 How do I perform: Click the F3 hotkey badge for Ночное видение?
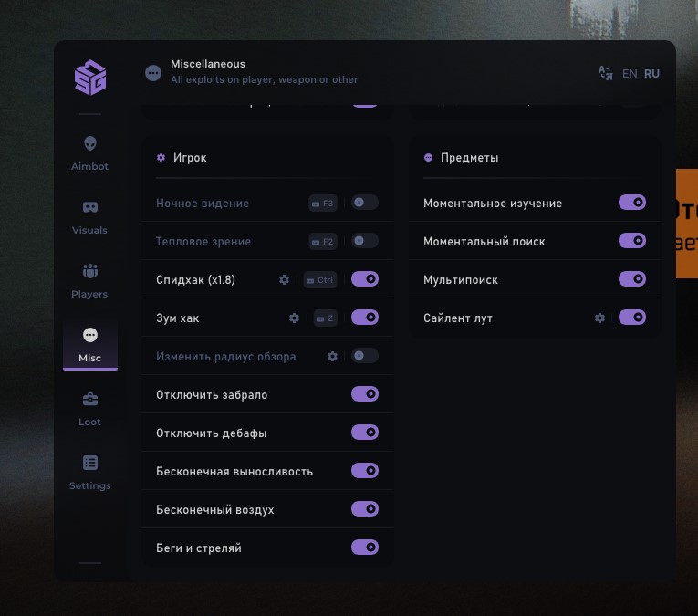323,204
